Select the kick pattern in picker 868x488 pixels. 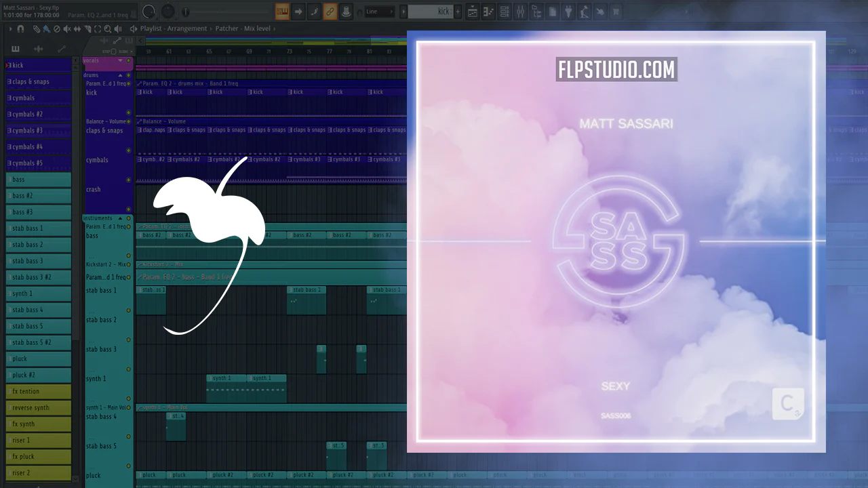[38, 65]
